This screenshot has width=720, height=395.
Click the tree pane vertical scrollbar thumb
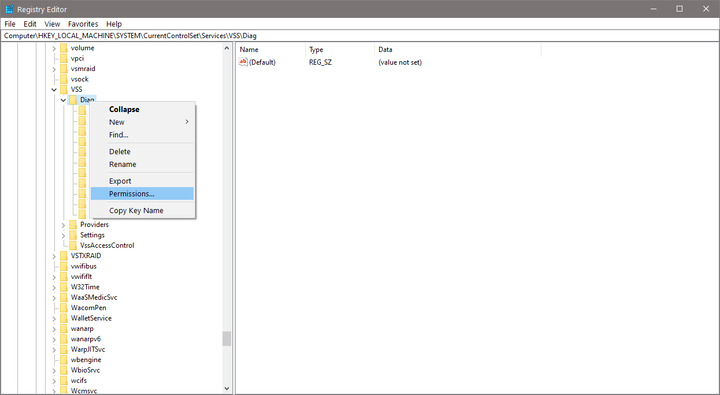pyautogui.click(x=226, y=339)
